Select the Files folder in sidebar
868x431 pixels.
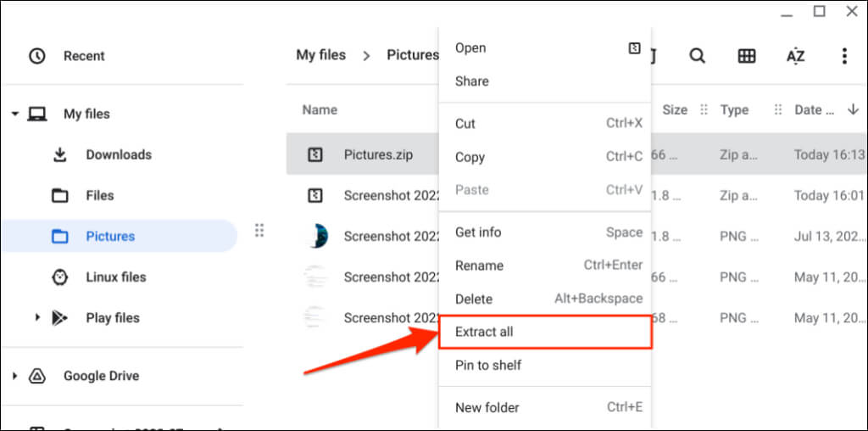[99, 195]
